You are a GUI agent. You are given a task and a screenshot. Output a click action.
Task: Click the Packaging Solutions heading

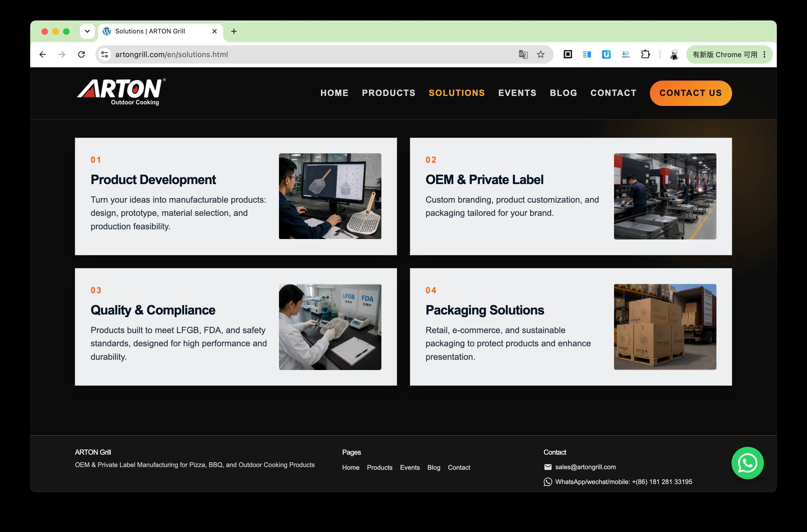point(485,310)
